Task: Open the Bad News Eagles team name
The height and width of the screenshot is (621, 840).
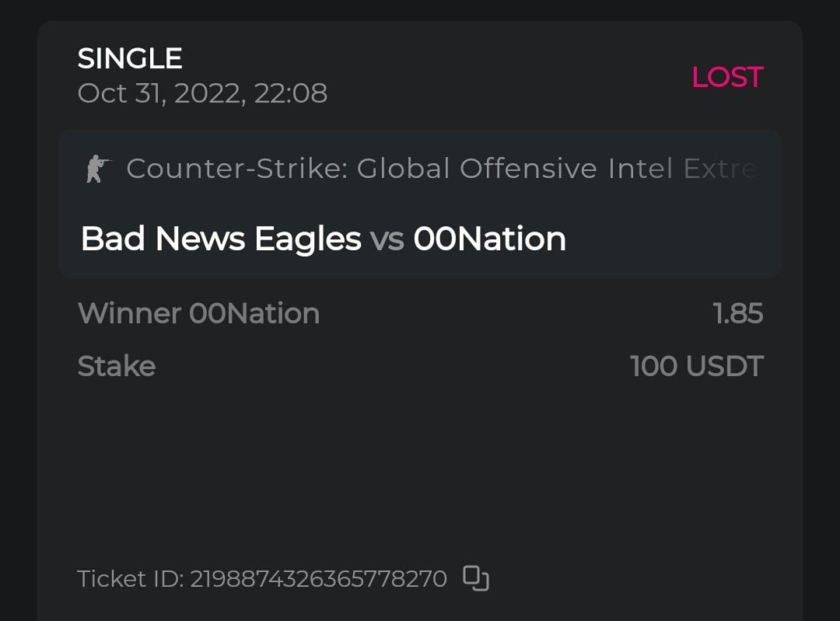Action: click(221, 239)
